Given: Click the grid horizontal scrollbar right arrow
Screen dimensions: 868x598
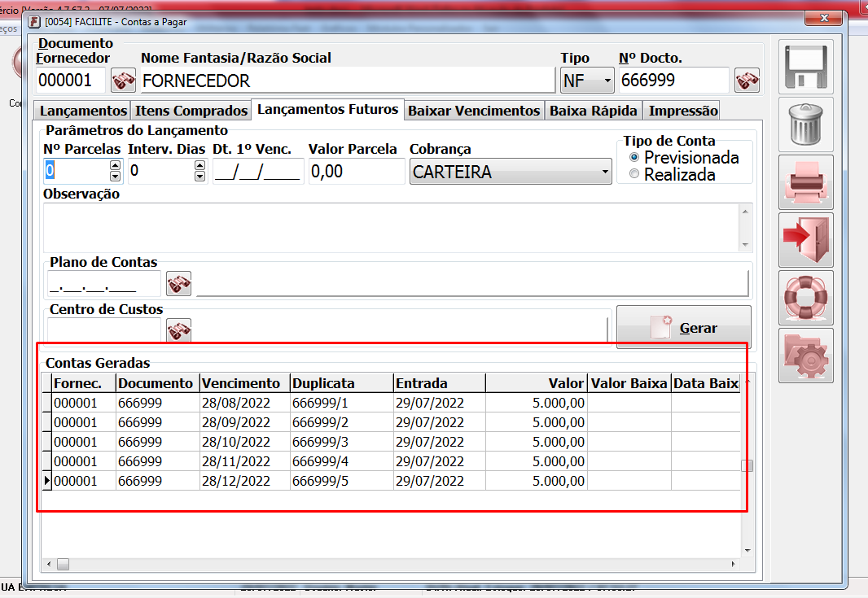Looking at the screenshot, I should [x=734, y=565].
